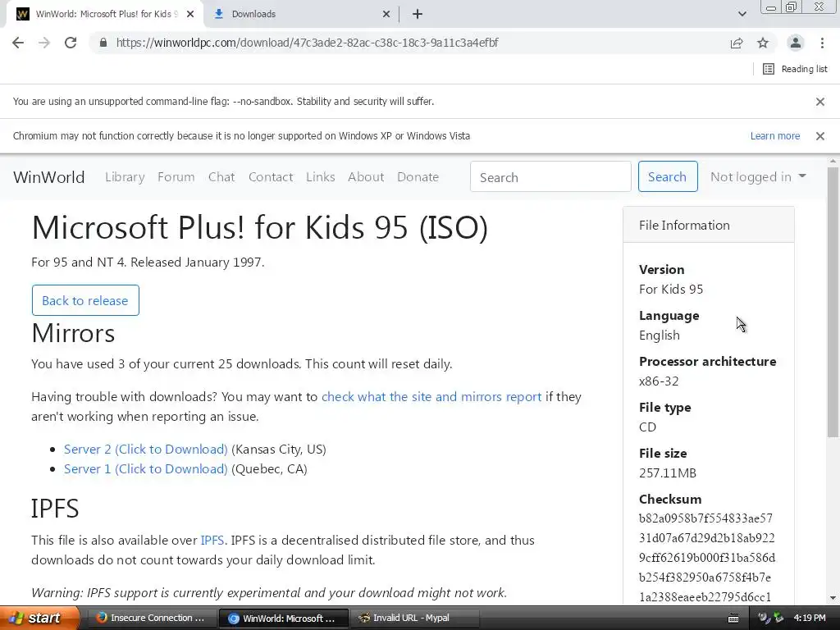Open the Chromium three-dot menu
The height and width of the screenshot is (630, 840).
point(822,43)
